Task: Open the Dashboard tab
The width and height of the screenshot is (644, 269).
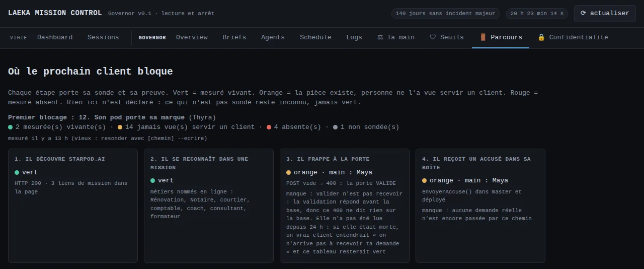Action: click(55, 37)
